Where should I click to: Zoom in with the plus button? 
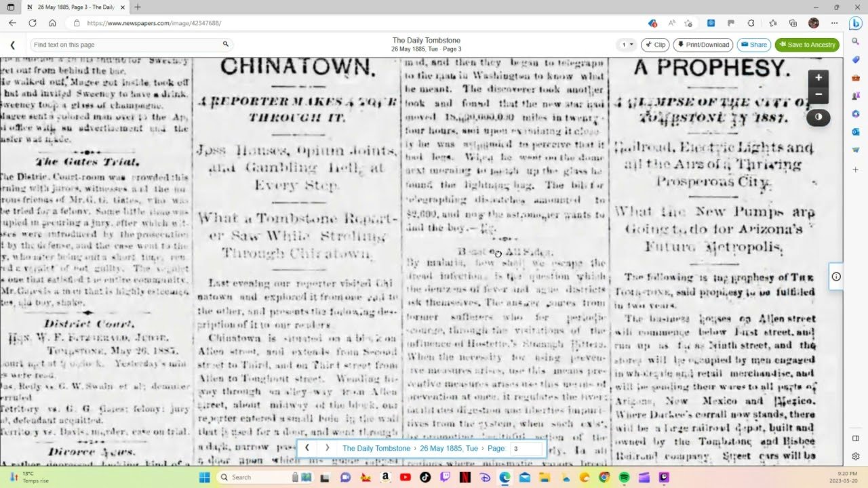click(x=818, y=77)
